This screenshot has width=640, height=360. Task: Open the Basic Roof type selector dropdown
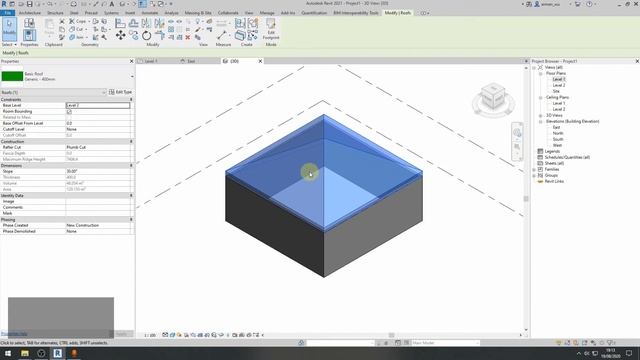[132, 77]
